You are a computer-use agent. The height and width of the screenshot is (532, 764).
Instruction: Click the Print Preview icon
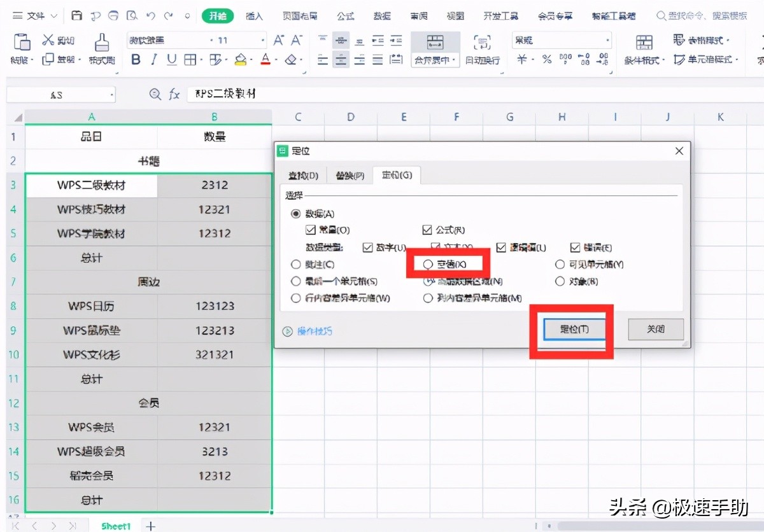click(x=132, y=16)
